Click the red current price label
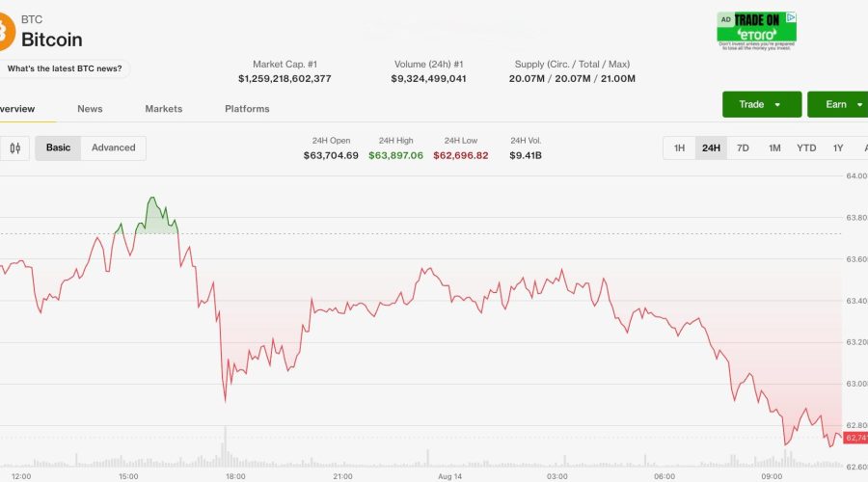Viewport: 868px width, 482px height. [x=855, y=438]
